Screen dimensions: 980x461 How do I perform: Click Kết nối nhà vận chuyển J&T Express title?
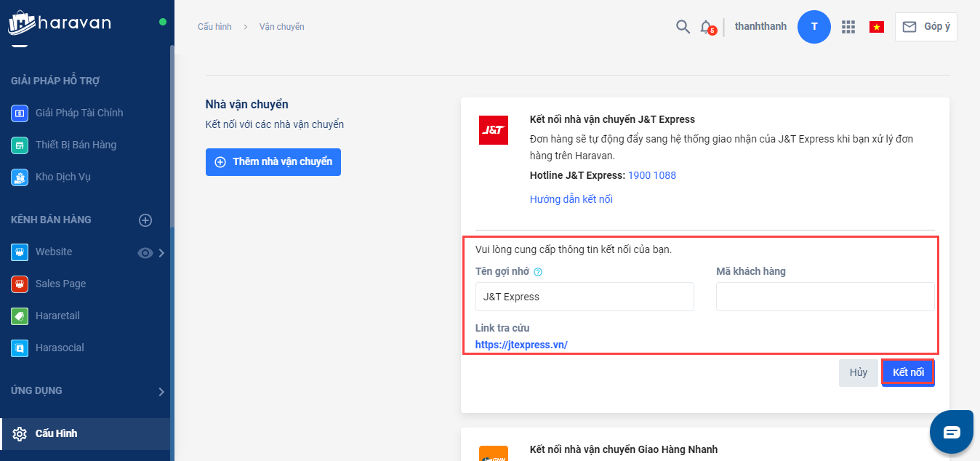612,119
